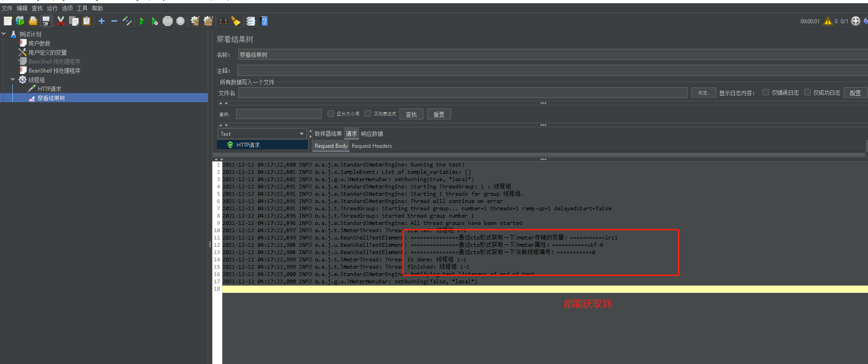Screen dimensions: 868x364
Task: Switch to the 取样器结果 tab
Action: 328,134
